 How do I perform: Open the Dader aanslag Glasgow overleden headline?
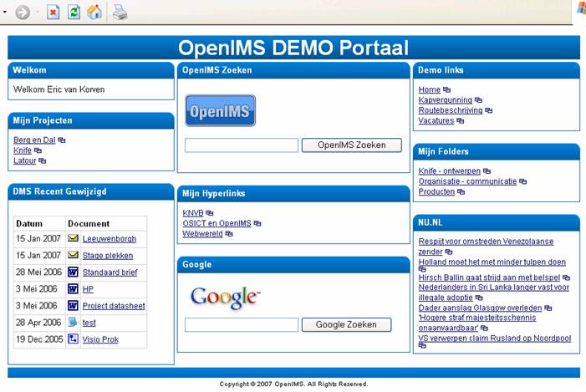pyautogui.click(x=480, y=308)
